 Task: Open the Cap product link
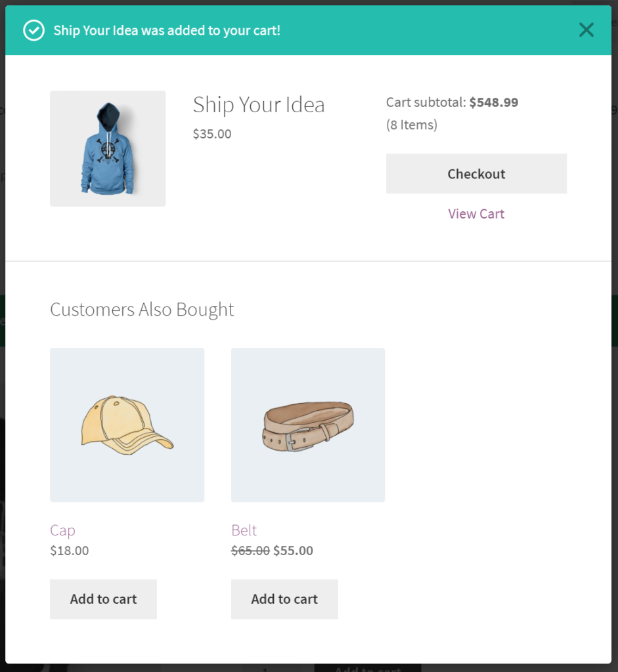(x=62, y=530)
